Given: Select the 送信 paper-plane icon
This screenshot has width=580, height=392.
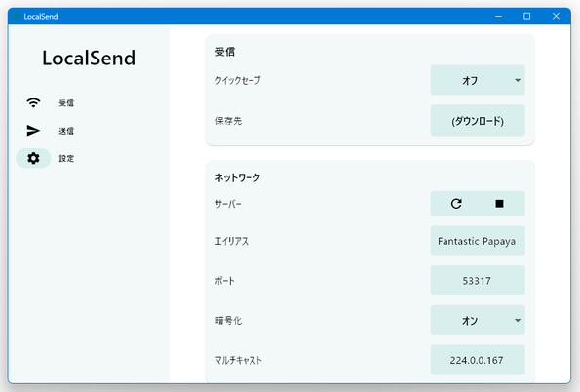Looking at the screenshot, I should click(33, 131).
